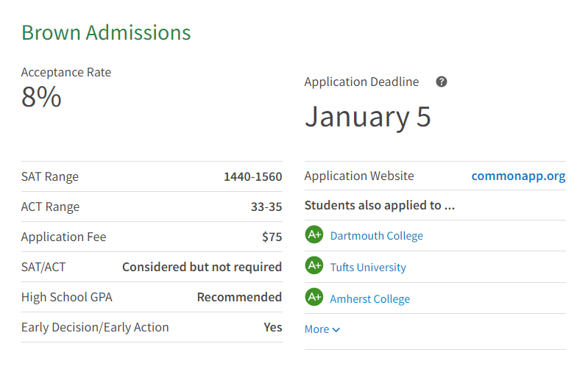Click the High School GPA 'Recommended' value
The width and height of the screenshot is (588, 366).
(239, 297)
